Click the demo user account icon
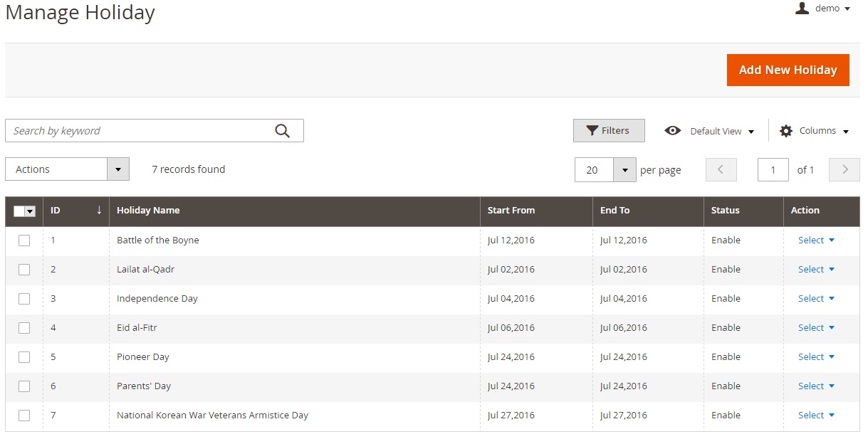 click(x=802, y=9)
